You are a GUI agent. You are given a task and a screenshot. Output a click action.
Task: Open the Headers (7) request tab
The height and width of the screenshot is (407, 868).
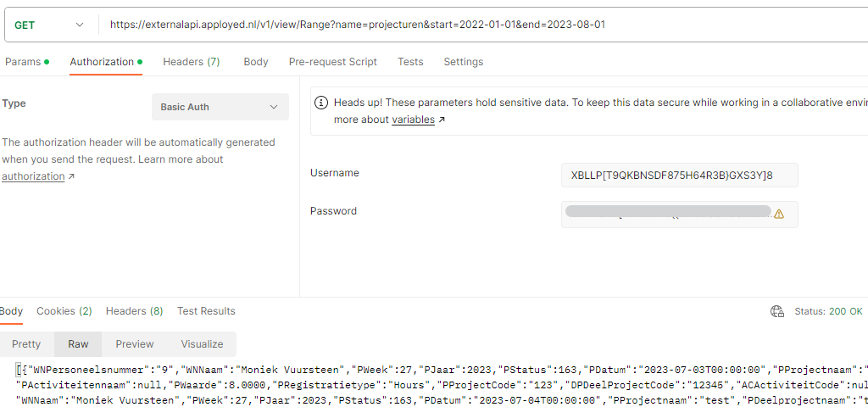[191, 61]
